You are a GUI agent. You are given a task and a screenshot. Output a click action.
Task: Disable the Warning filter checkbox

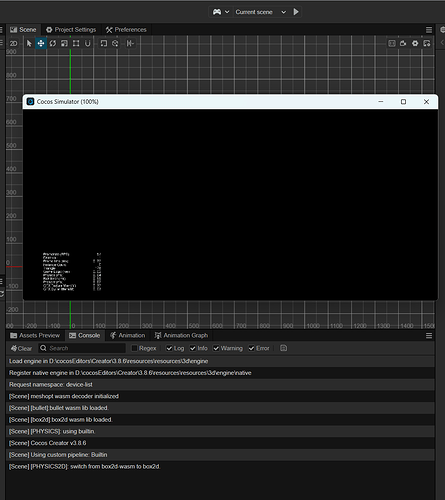(216, 348)
